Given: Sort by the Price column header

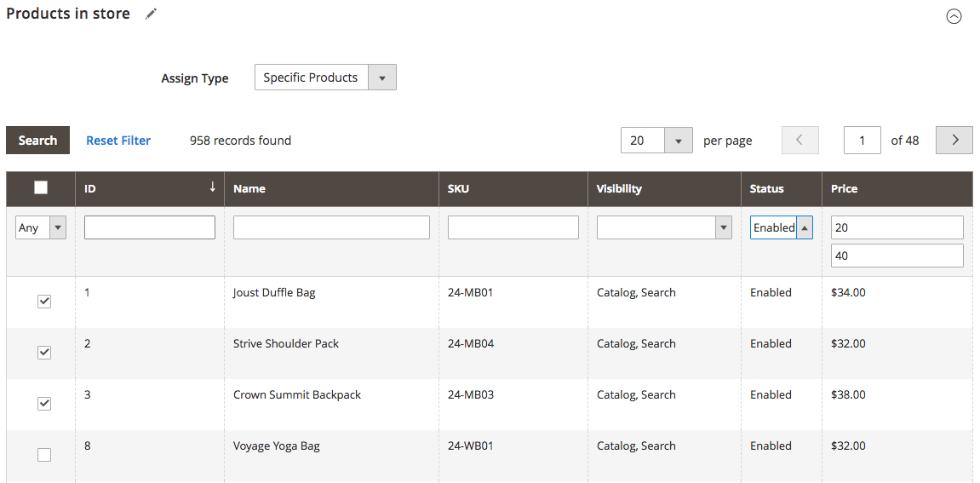Looking at the screenshot, I should tap(897, 189).
